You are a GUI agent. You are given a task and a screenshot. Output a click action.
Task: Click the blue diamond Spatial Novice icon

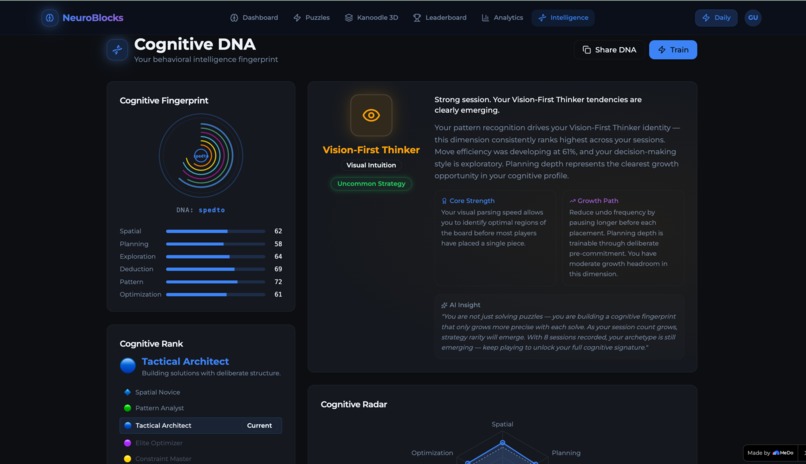(x=127, y=392)
